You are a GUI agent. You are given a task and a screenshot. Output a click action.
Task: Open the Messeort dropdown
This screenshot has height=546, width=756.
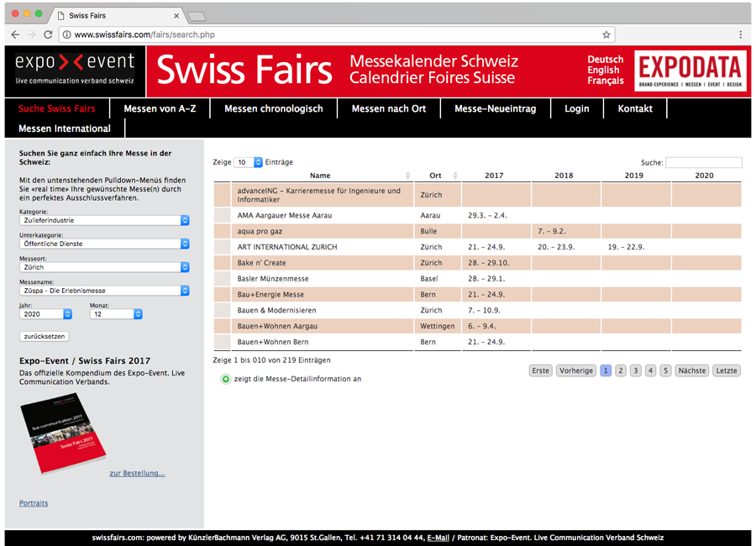tap(104, 267)
